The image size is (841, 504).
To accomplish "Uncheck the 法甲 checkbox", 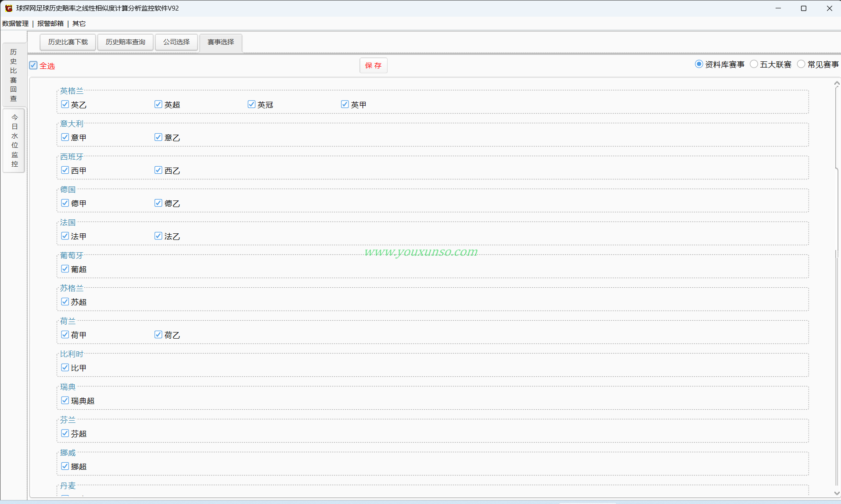I will (65, 236).
